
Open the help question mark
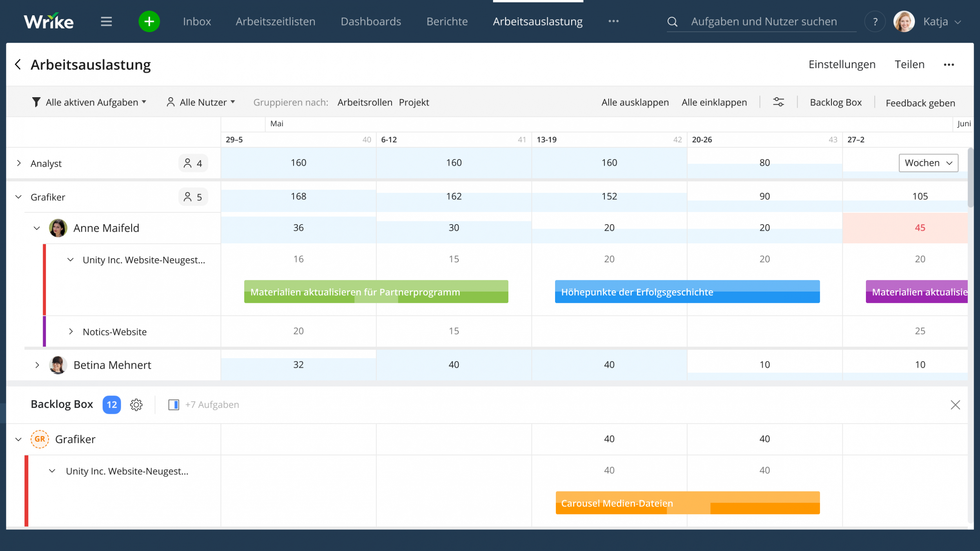[875, 22]
